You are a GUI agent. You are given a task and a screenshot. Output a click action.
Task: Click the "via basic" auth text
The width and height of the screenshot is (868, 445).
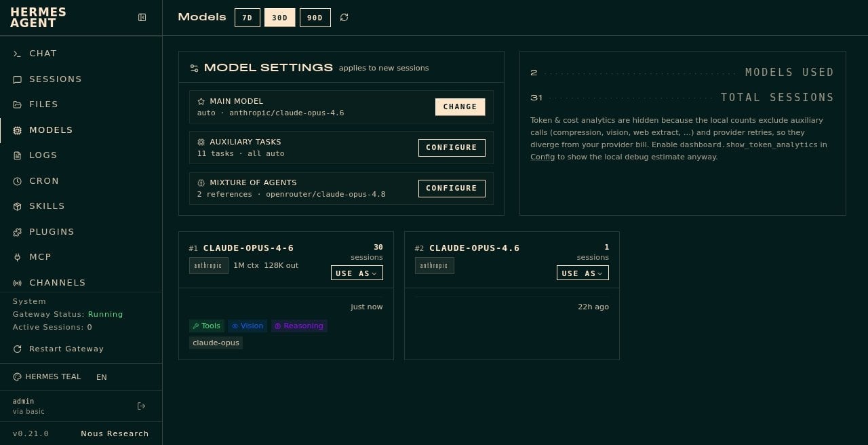(28, 411)
